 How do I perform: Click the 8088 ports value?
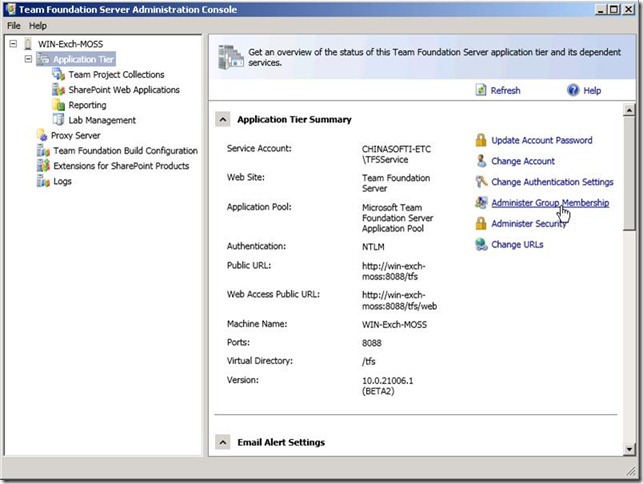tap(372, 343)
